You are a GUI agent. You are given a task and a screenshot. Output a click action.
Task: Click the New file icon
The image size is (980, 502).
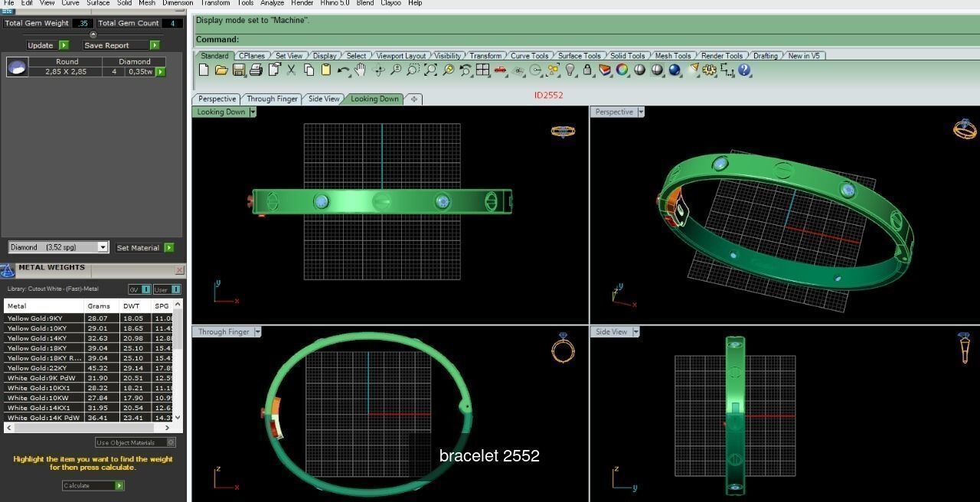pos(204,70)
